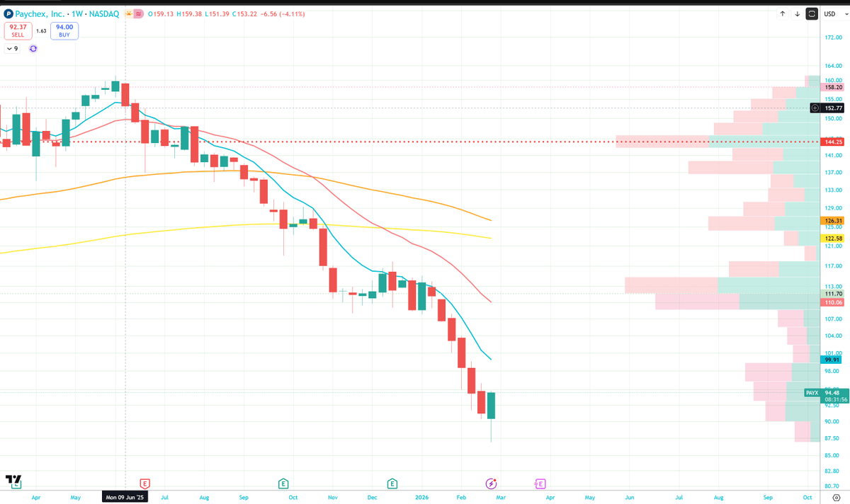
Task: Click the purple lightning event icon
Action: pos(491,483)
